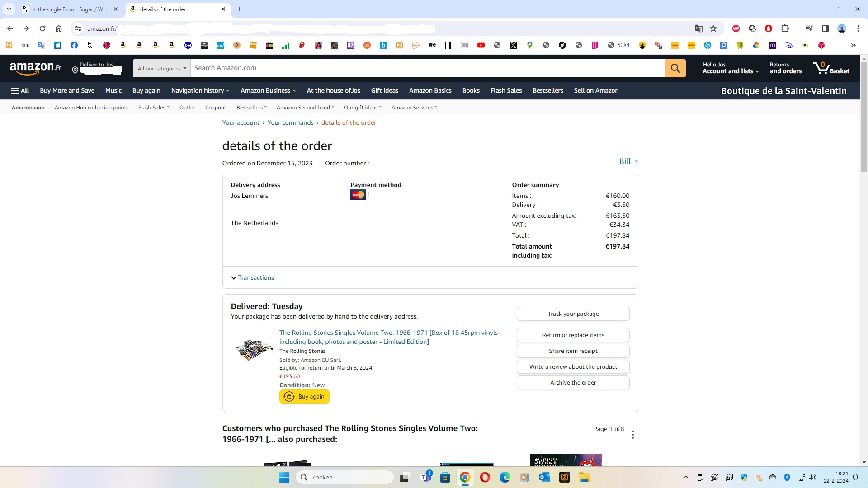Open the Books nav item
This screenshot has width=868, height=488.
click(x=471, y=91)
